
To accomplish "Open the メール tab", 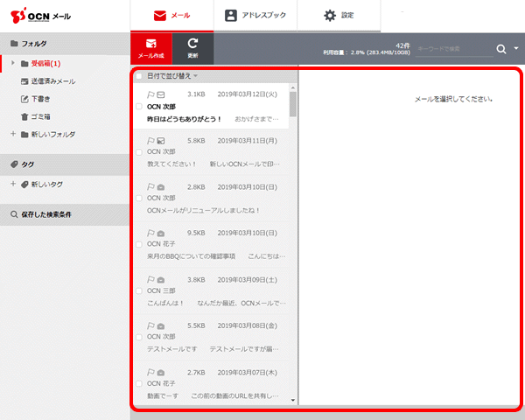I will (x=171, y=16).
